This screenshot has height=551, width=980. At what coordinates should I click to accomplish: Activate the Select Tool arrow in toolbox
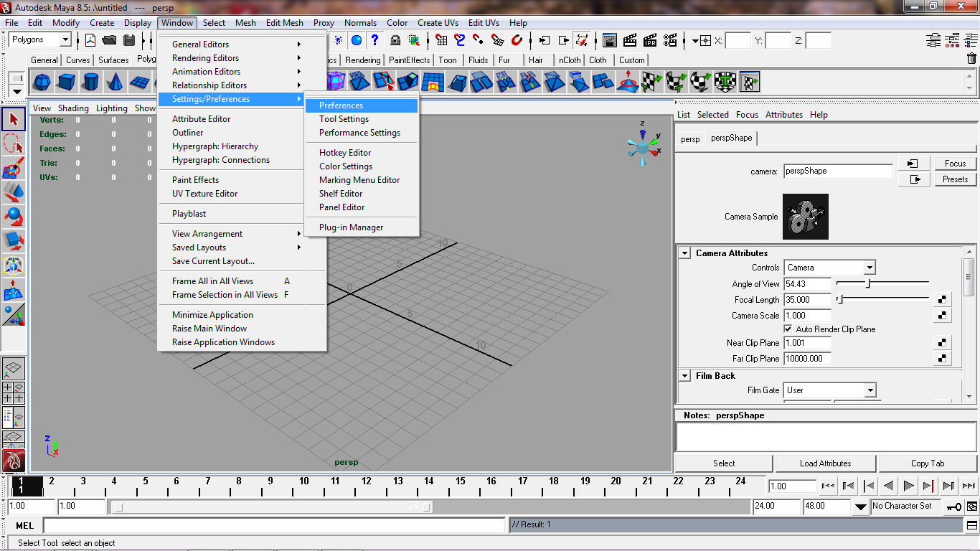coord(14,119)
